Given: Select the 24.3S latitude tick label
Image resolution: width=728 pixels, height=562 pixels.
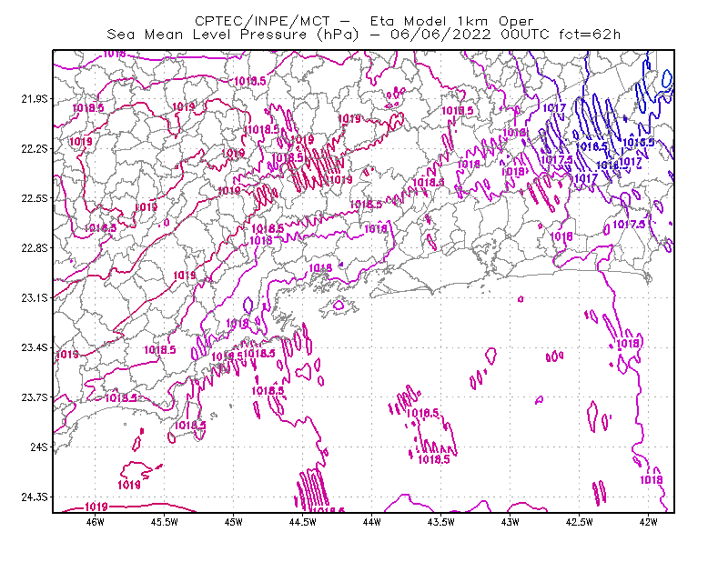Looking at the screenshot, I should [x=35, y=497].
